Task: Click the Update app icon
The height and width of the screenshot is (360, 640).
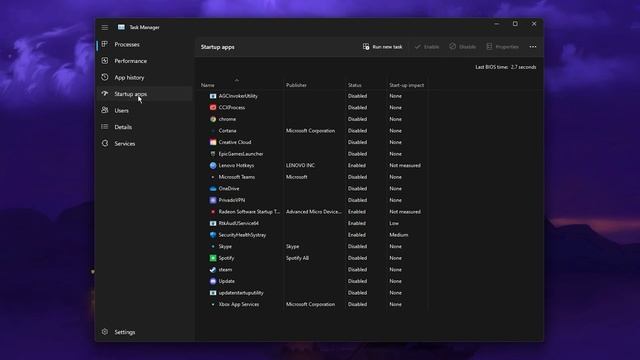Action: coord(213,281)
